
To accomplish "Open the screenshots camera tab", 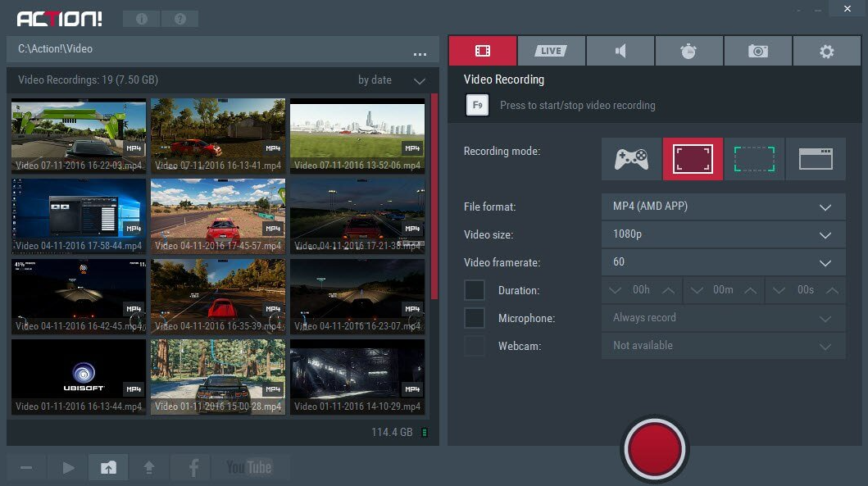I will pyautogui.click(x=758, y=51).
